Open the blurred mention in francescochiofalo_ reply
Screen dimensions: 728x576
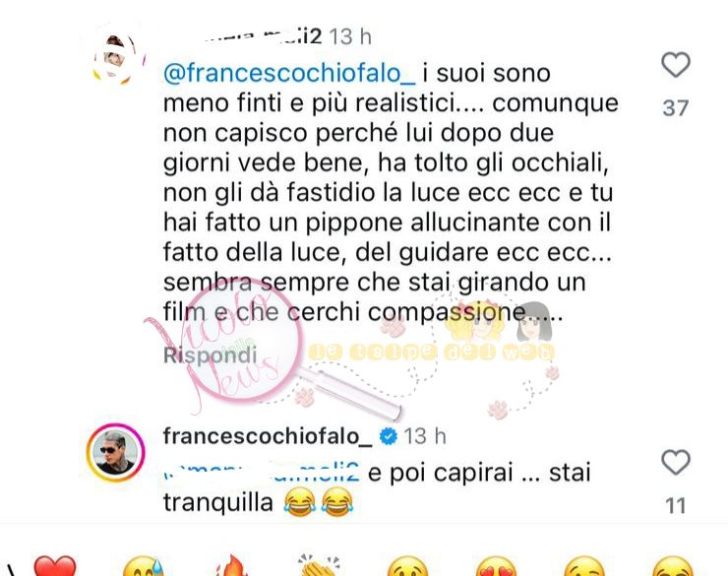(263, 472)
